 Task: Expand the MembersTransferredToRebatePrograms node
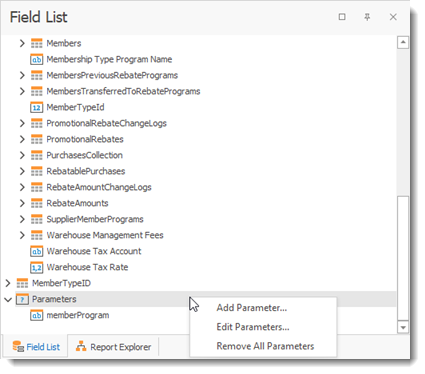(22, 91)
